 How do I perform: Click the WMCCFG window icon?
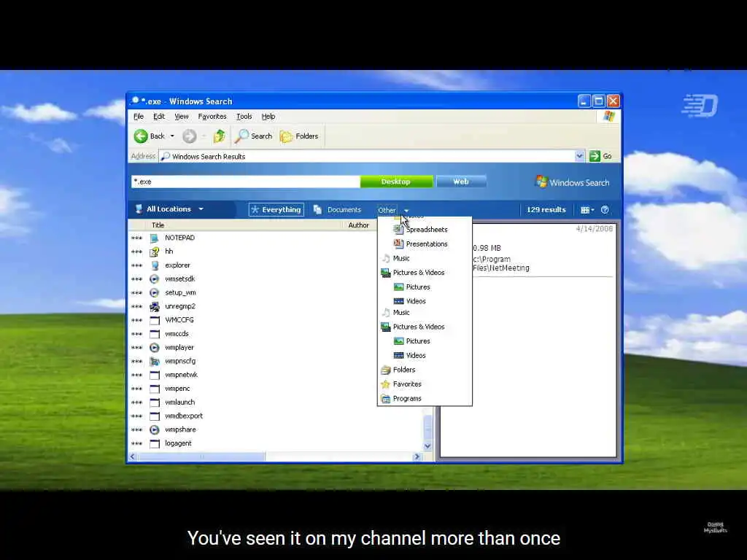point(155,320)
